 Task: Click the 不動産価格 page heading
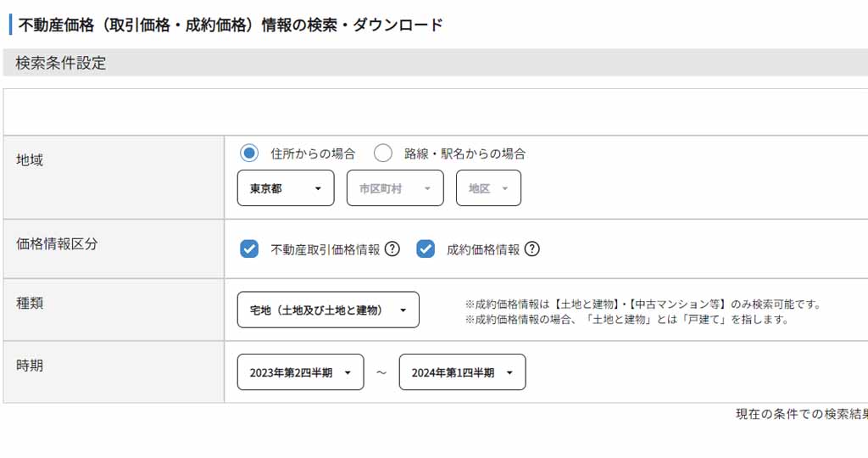coord(231,24)
